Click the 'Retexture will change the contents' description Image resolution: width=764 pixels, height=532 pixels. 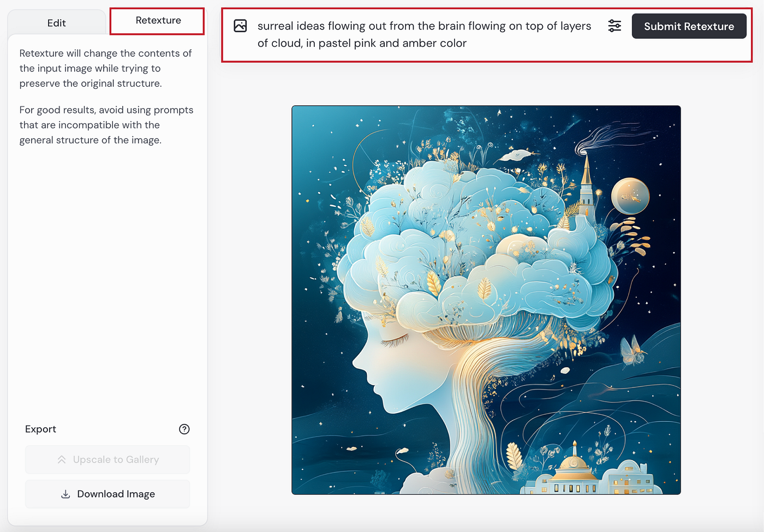pos(106,68)
